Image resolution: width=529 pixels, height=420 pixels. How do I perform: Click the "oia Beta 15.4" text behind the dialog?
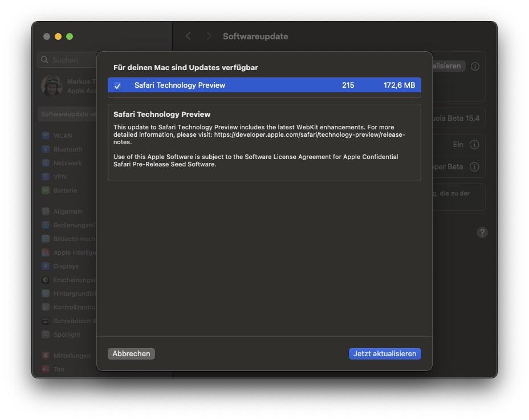pyautogui.click(x=456, y=118)
